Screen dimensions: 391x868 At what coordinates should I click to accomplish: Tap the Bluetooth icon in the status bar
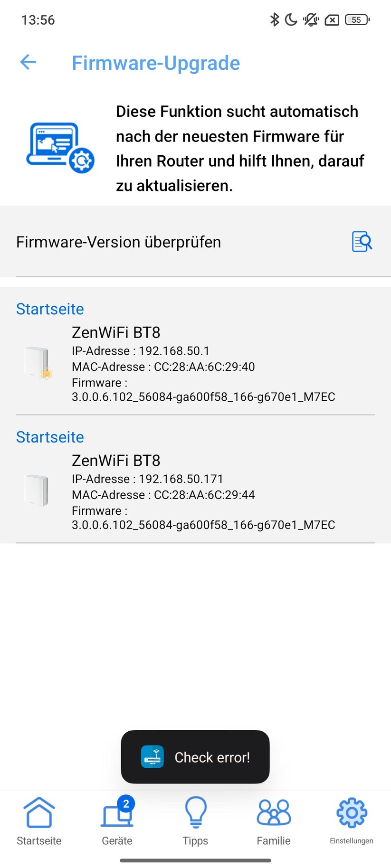275,19
